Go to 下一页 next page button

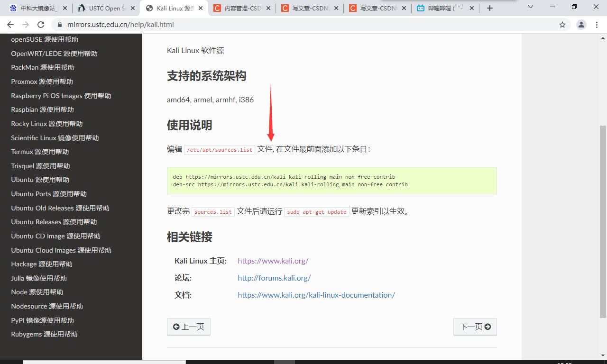[x=475, y=327]
